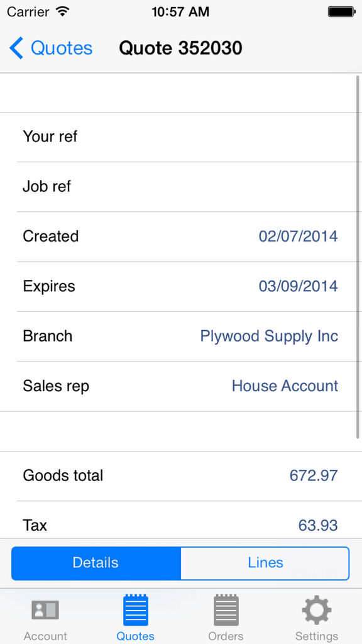Click the vertical scrollbar indicator

click(x=359, y=258)
